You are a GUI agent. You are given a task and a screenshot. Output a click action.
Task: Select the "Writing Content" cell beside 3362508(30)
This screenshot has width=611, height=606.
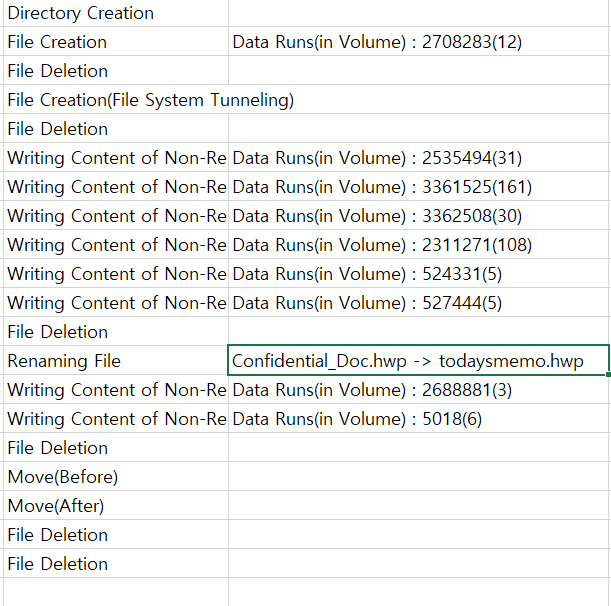click(116, 216)
